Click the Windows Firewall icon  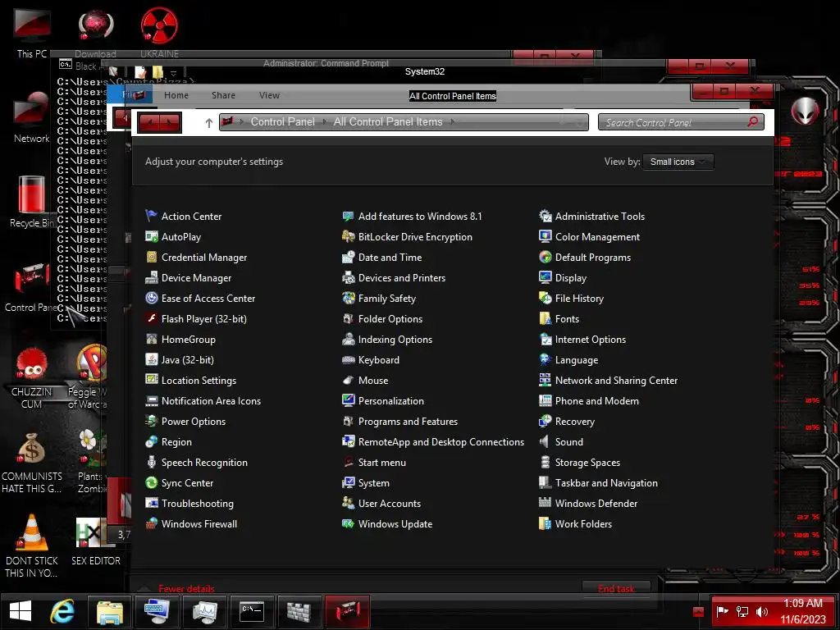(152, 523)
